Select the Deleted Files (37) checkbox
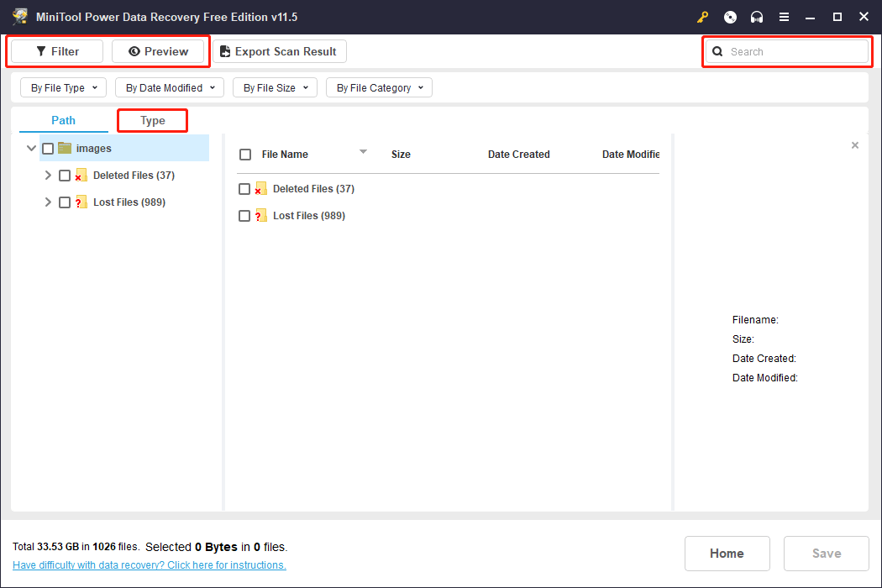The width and height of the screenshot is (882, 588). (65, 175)
